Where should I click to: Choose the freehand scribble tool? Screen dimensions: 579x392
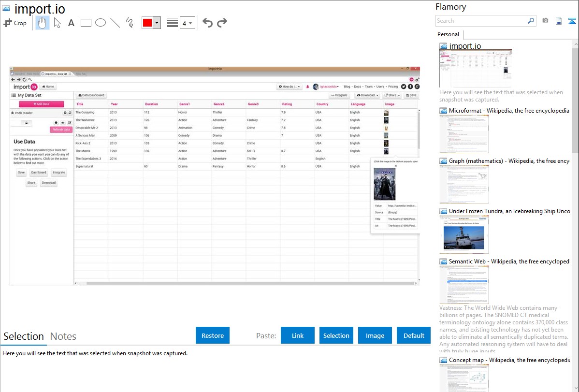pos(130,23)
